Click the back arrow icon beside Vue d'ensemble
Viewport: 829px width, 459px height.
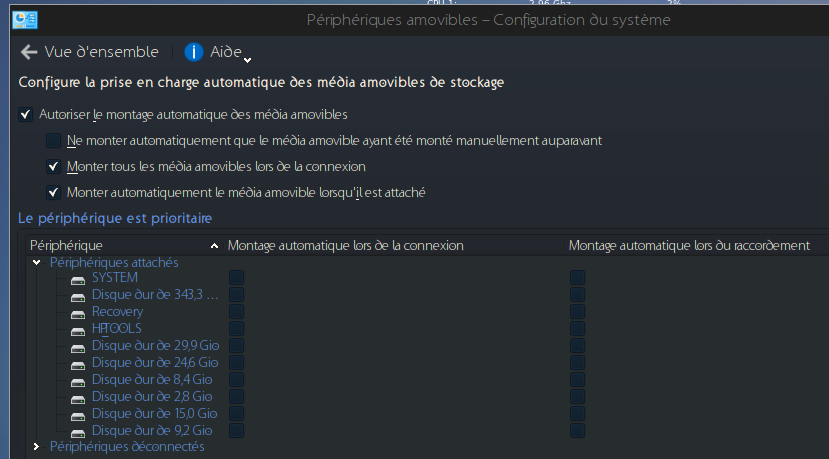tap(29, 52)
